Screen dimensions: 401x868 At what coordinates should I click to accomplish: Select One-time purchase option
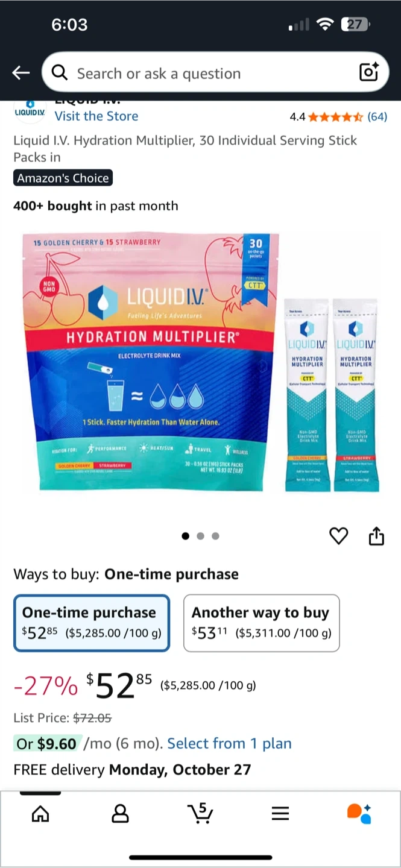tap(92, 623)
